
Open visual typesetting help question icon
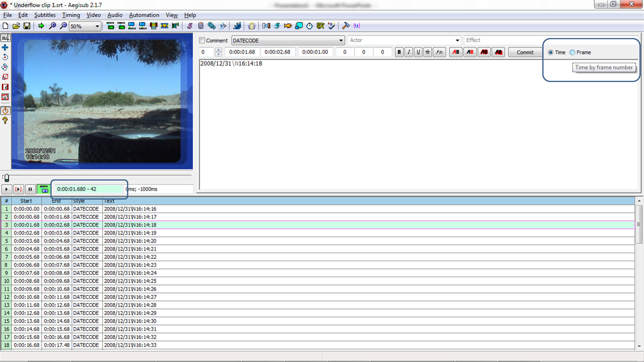point(5,121)
